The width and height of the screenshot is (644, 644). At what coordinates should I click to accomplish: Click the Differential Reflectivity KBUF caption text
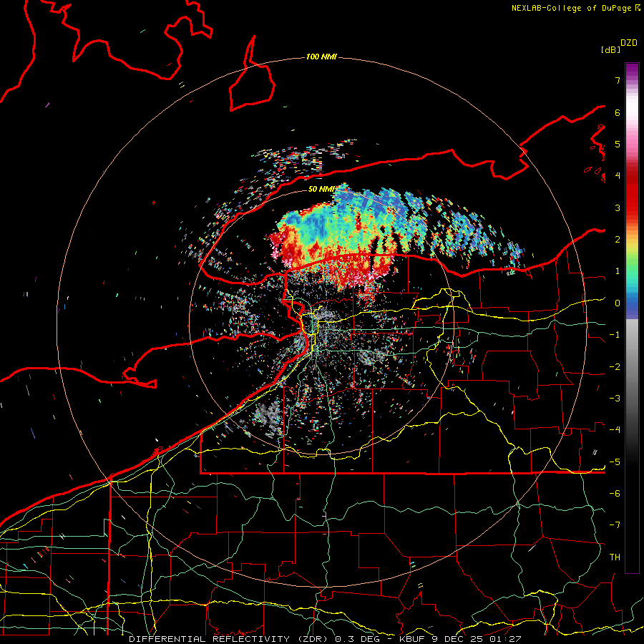[x=325, y=639]
